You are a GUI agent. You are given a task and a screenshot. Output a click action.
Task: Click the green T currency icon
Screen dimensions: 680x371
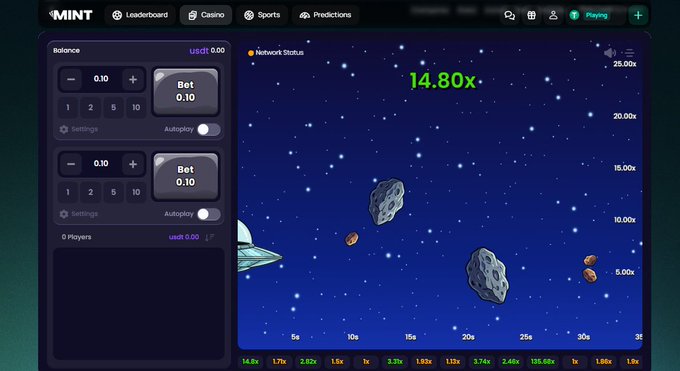tap(574, 15)
